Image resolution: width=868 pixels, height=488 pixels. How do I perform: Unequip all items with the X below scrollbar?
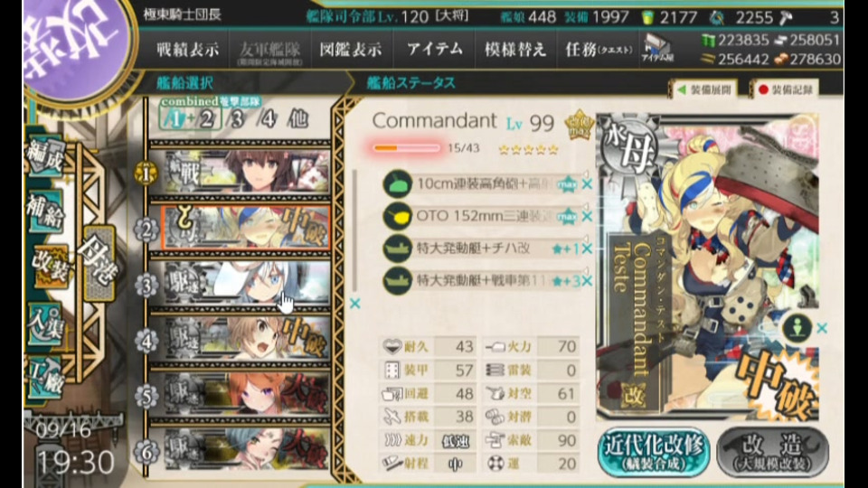pyautogui.click(x=354, y=303)
